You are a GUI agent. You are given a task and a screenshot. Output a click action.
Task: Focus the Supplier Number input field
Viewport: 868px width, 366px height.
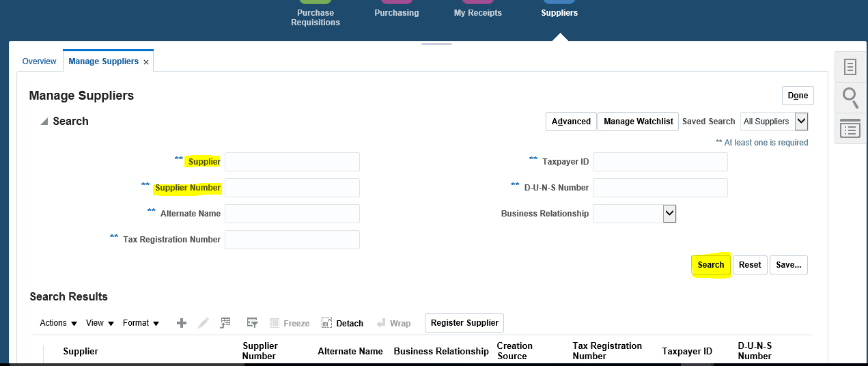pyautogui.click(x=292, y=188)
